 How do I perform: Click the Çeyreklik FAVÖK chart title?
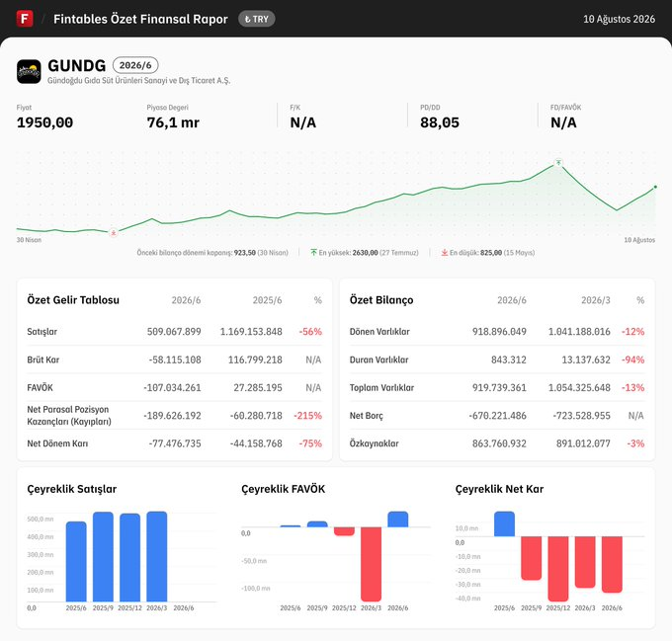pos(284,489)
